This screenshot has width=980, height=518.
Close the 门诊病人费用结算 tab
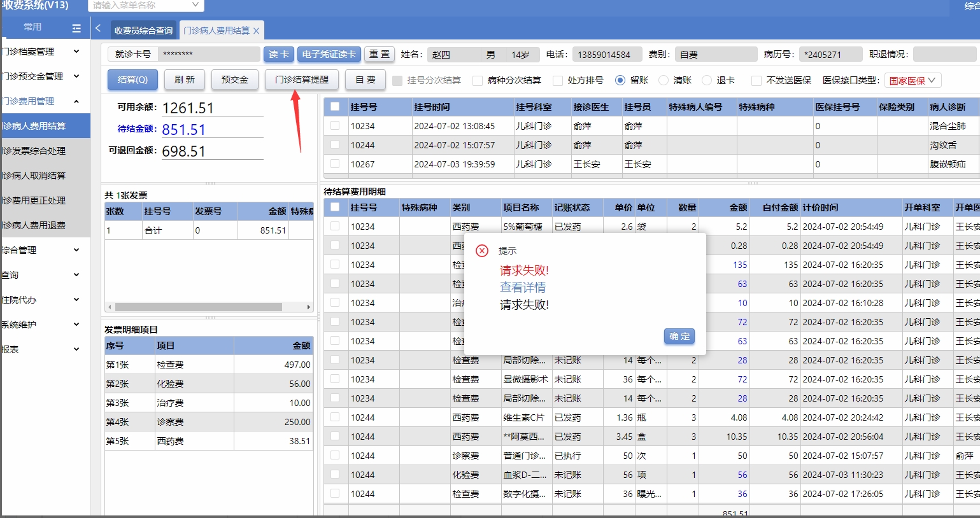256,31
